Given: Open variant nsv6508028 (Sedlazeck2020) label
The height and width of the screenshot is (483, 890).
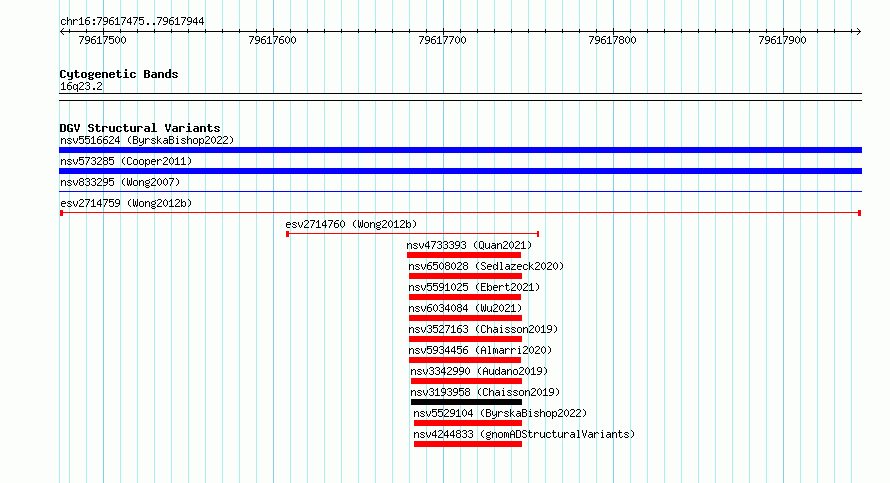Looking at the screenshot, I should (x=486, y=266).
